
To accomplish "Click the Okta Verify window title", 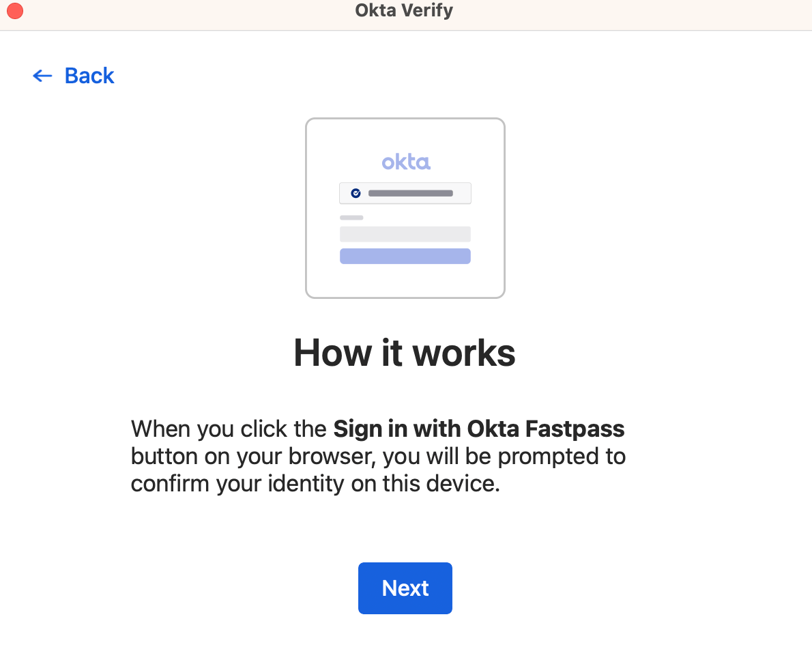I will point(404,11).
